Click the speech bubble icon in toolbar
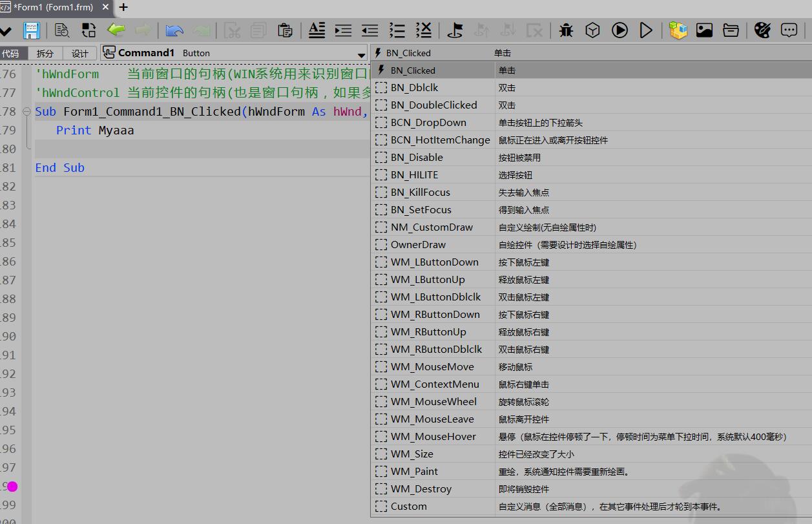812x524 pixels. (789, 30)
